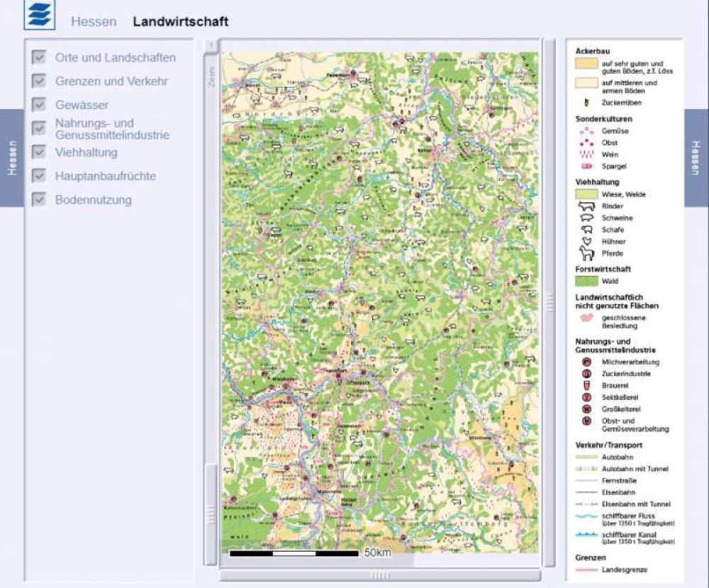The width and height of the screenshot is (709, 588).
Task: Click the Orte und Landschaften label
Action: point(116,57)
